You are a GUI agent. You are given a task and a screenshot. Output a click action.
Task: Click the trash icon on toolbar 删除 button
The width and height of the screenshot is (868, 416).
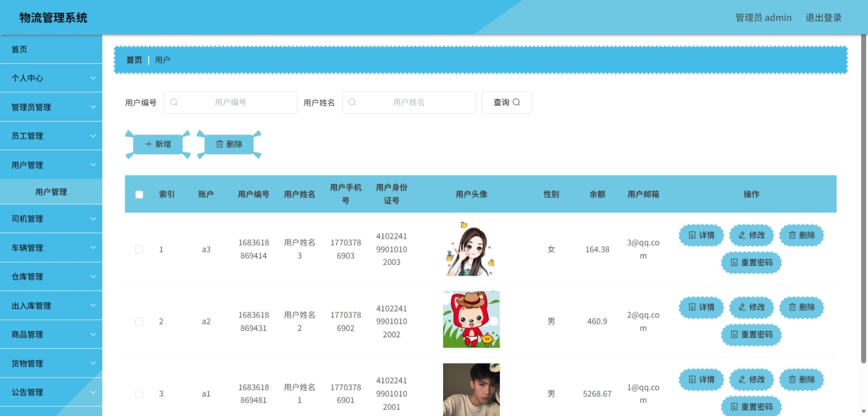(x=220, y=144)
